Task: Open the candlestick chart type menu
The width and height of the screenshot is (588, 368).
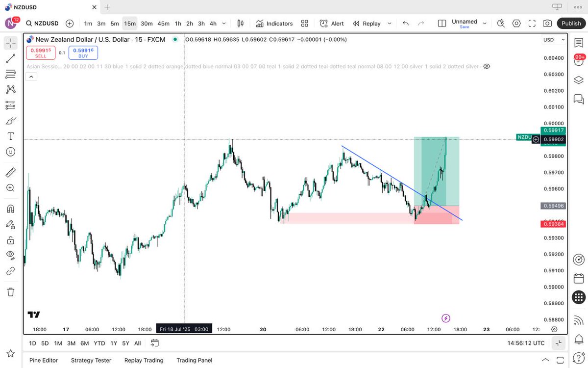Action: point(241,24)
